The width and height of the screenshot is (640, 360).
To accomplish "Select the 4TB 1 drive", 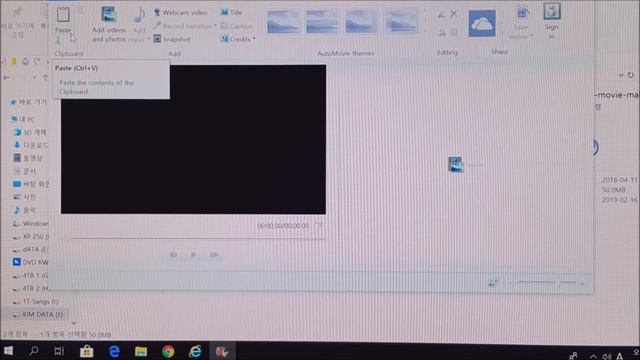I will click(31, 276).
